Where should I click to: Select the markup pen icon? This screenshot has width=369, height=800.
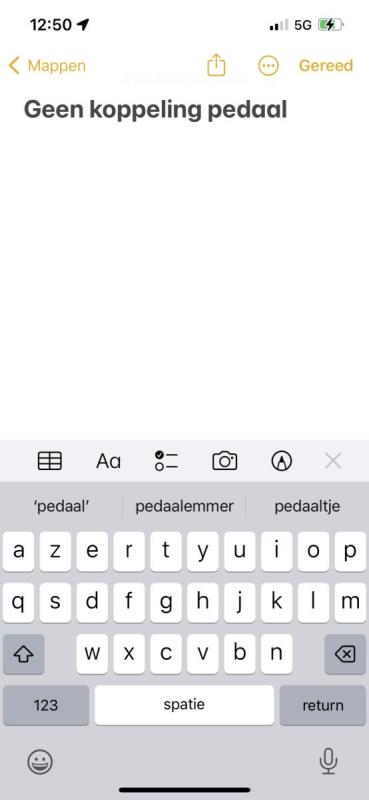[281, 461]
